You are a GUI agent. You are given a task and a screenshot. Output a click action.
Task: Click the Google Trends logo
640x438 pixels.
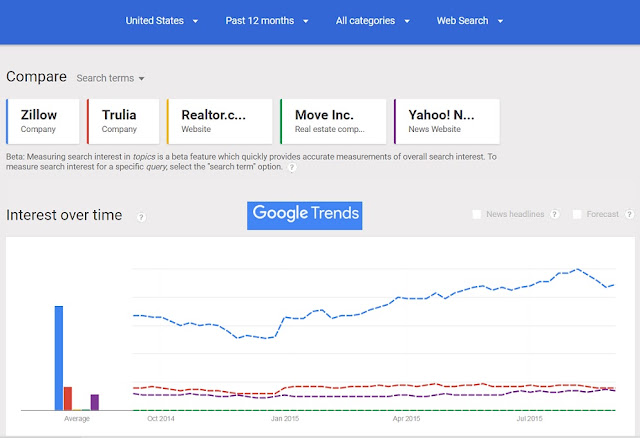click(304, 216)
